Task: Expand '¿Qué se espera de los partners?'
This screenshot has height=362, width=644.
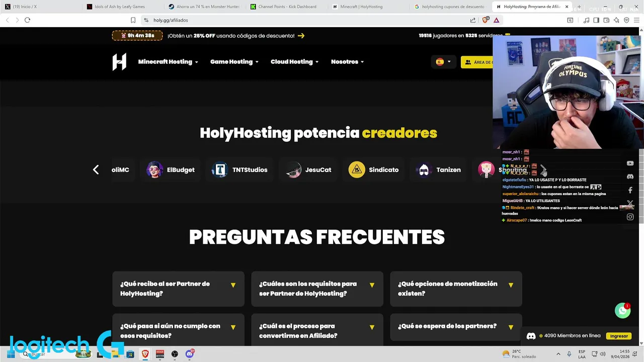Action: coord(456,327)
